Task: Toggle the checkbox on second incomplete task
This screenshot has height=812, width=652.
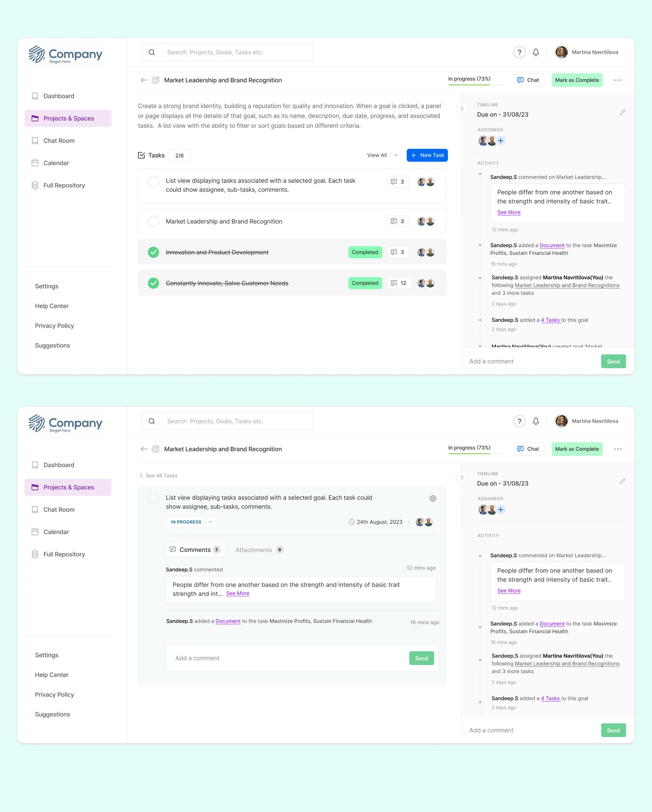Action: click(154, 221)
